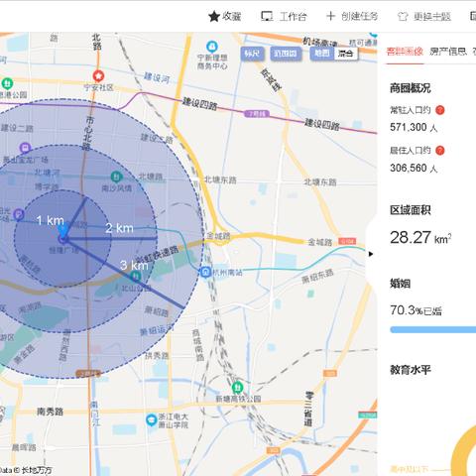The image size is (476, 476).
Task: Click the map button right of 标尺
Action: coord(286,54)
